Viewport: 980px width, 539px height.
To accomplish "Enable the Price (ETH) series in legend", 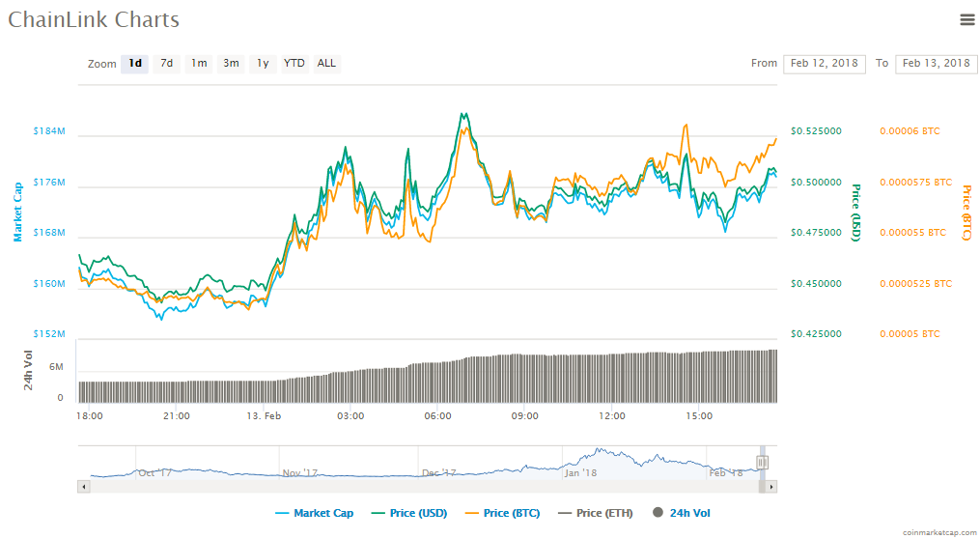I will [596, 513].
